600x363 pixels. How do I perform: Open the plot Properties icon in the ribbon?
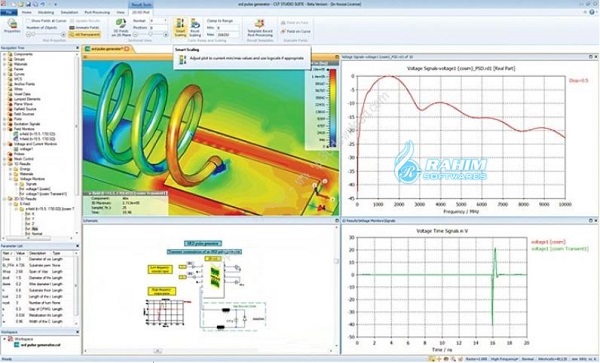(12, 26)
